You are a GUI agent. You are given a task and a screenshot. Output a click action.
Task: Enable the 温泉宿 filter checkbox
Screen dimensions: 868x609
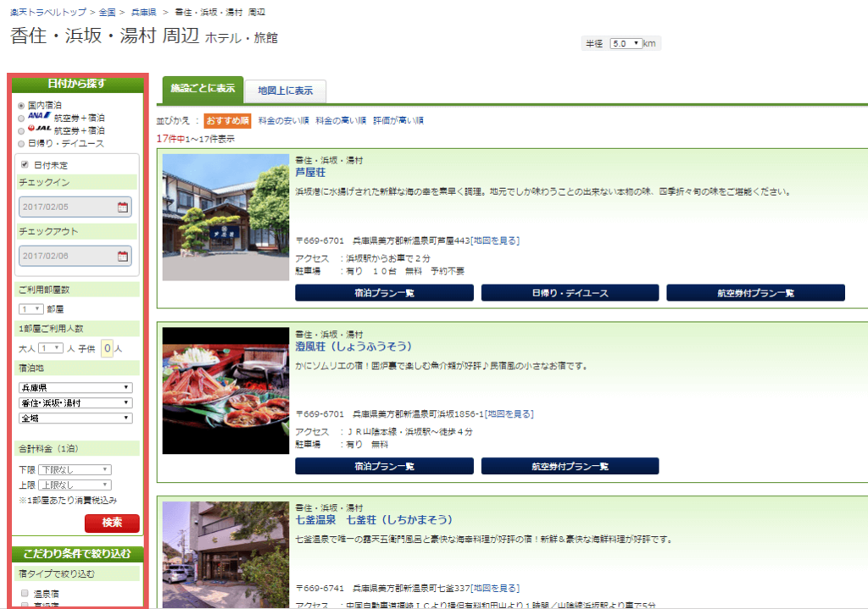25,593
